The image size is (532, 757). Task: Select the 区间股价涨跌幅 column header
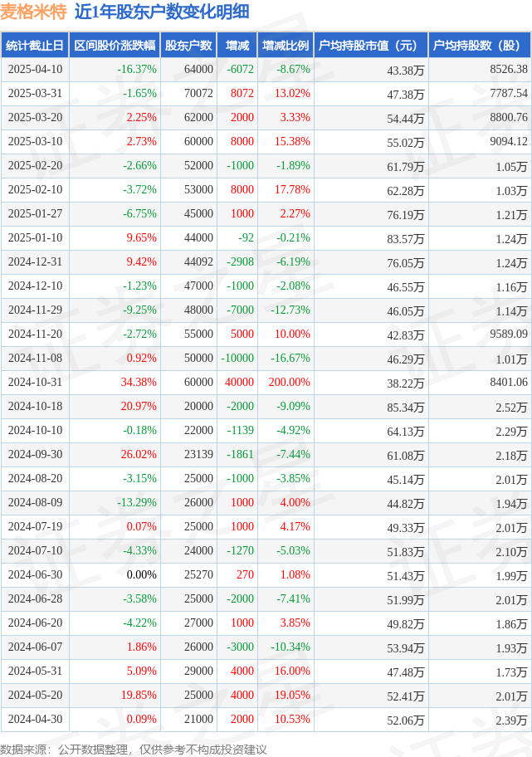pyautogui.click(x=115, y=46)
